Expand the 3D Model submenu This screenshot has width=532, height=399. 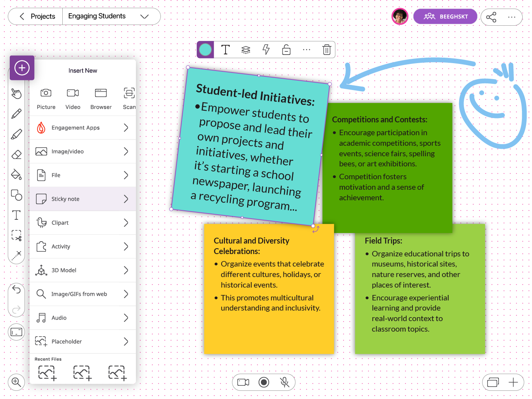click(83, 270)
